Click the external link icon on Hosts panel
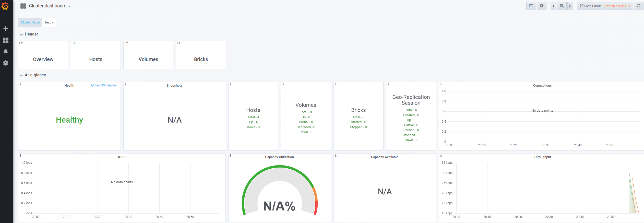This screenshot has height=223, width=644. [74, 43]
